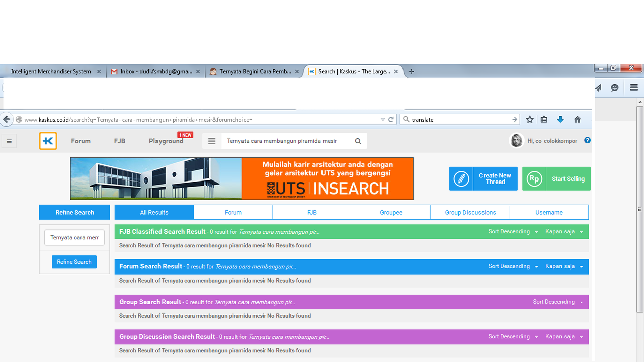Reload the page with refresh icon
Screen dimensions: 644x362
pos(391,120)
